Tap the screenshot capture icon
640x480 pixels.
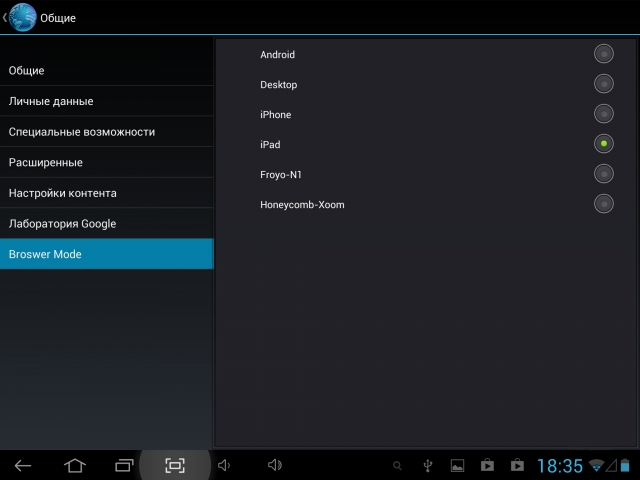(175, 465)
